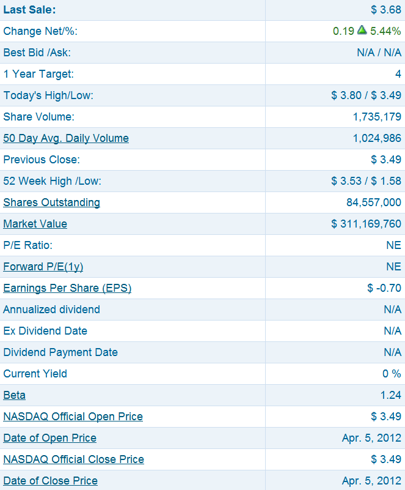Viewport: 405px width, 490px height.
Task: Select the 1 Year Target value 4
Action: tap(398, 74)
